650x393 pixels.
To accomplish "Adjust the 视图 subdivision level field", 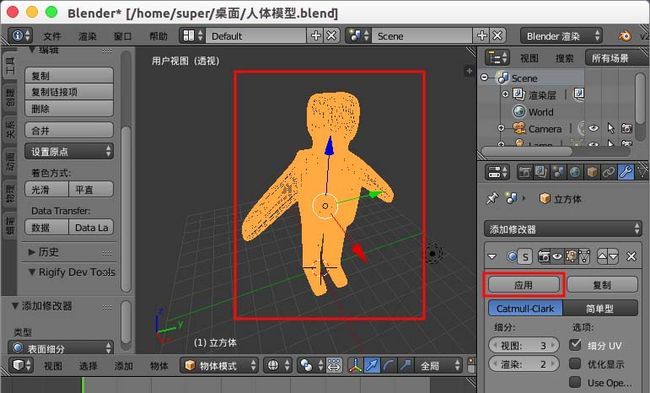I will pos(524,345).
